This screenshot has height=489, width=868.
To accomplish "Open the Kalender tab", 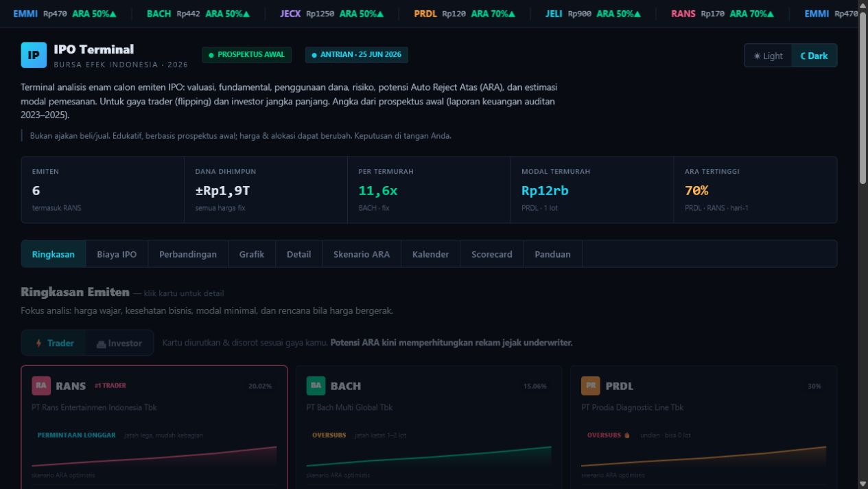I will click(431, 254).
